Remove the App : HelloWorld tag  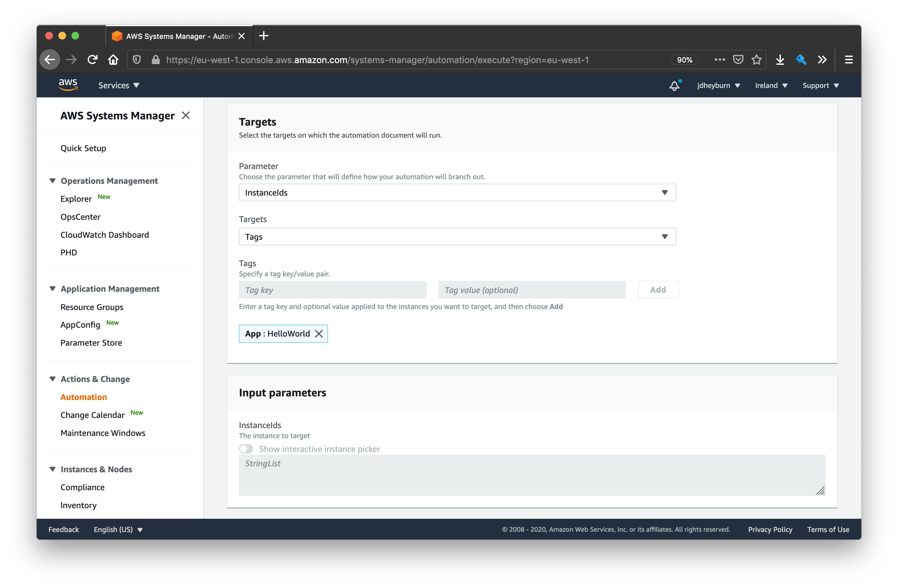(319, 334)
